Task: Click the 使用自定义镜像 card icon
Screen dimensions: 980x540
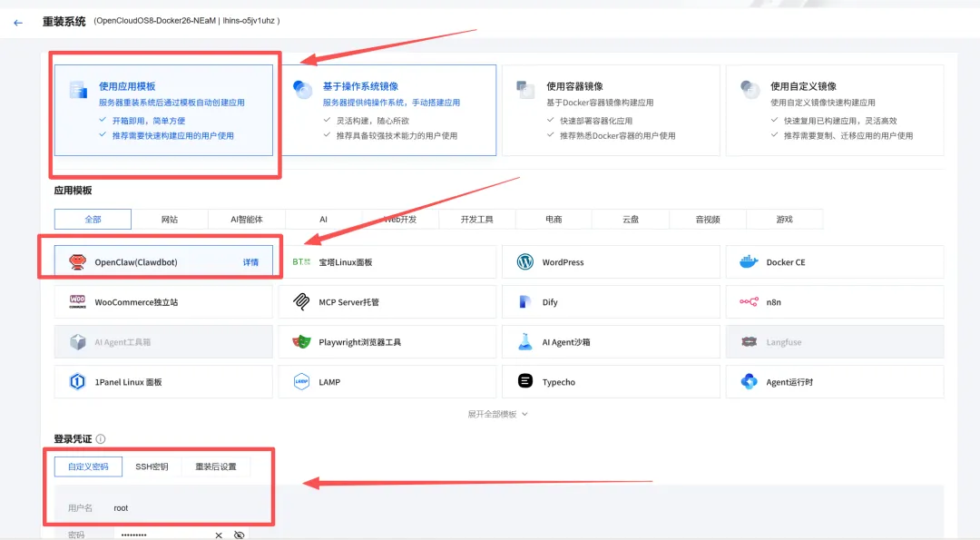Action: point(750,90)
